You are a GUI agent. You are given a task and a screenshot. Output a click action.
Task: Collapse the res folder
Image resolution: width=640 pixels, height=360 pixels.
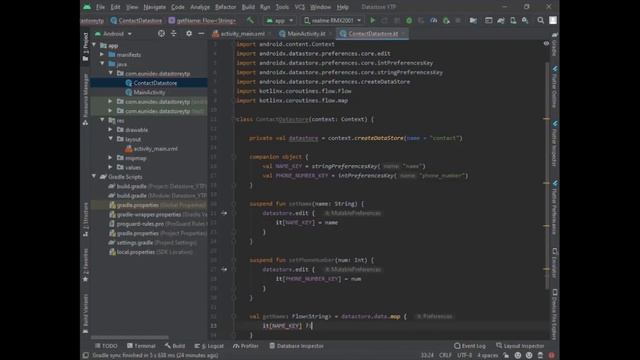click(102, 120)
